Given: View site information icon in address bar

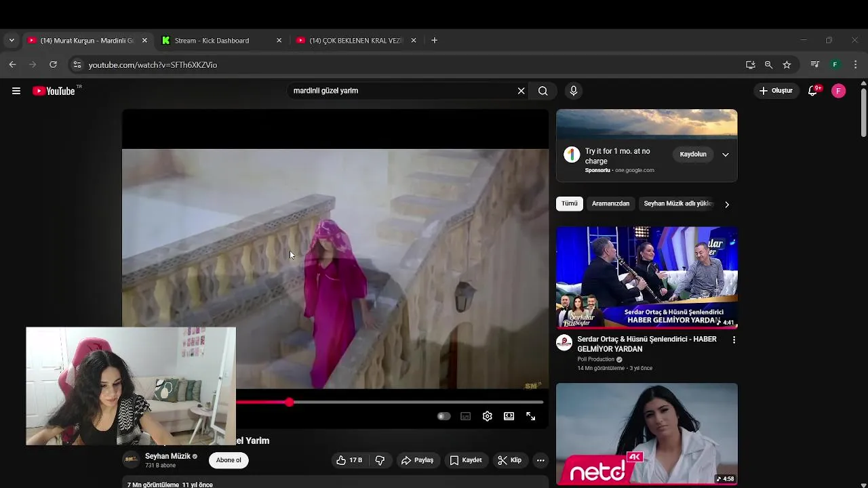Looking at the screenshot, I should coord(77,65).
